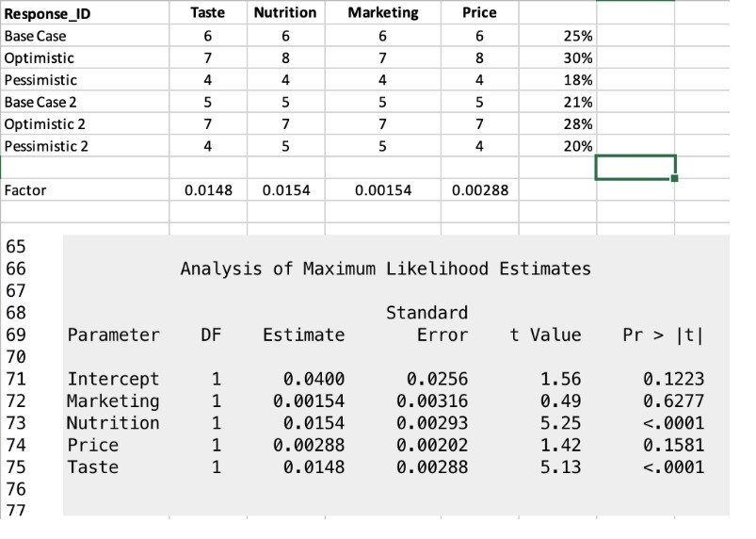Click Marketing t value 0.49

(561, 401)
